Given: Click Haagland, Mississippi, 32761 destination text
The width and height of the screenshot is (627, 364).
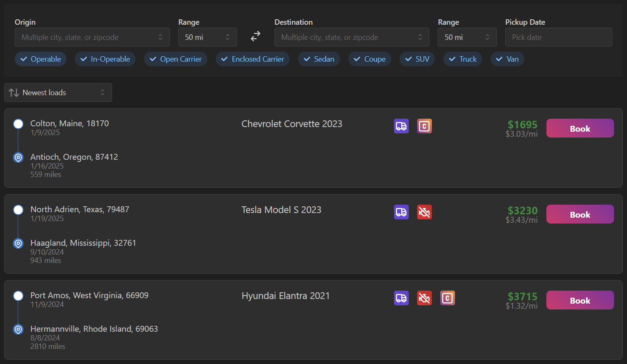Looking at the screenshot, I should [83, 243].
